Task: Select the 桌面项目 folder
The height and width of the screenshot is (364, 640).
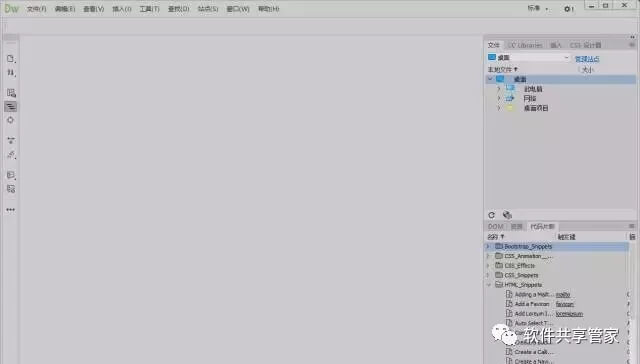Action: [536, 108]
